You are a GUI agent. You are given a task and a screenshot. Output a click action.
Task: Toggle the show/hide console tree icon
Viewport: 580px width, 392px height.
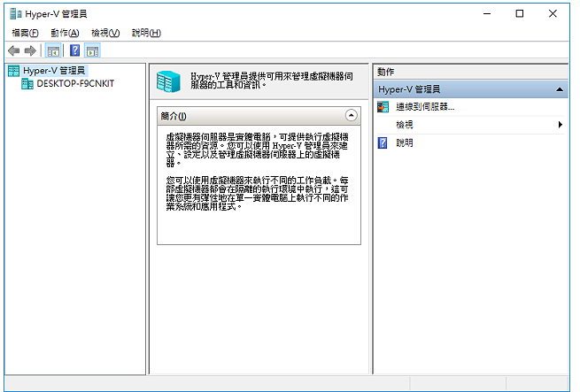coord(53,51)
